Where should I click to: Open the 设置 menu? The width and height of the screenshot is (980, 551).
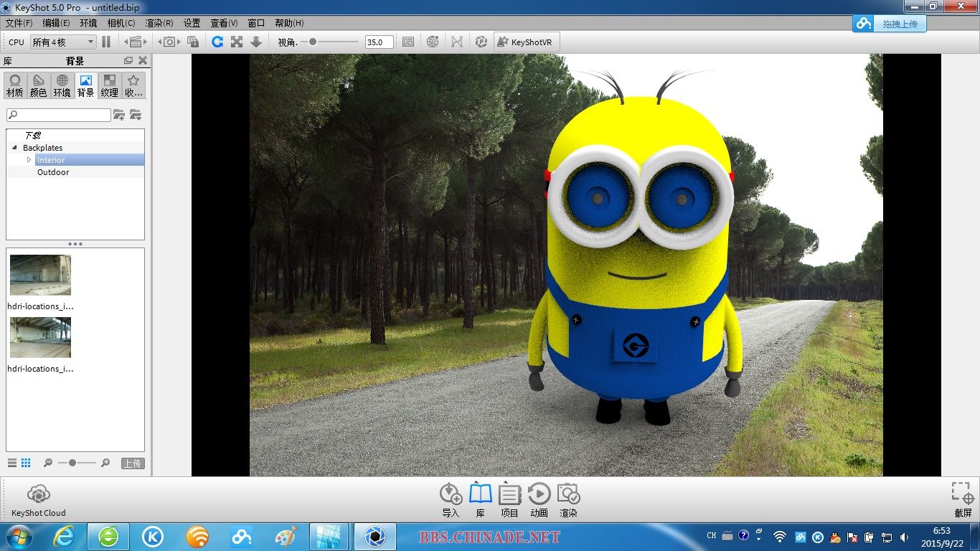coord(192,23)
